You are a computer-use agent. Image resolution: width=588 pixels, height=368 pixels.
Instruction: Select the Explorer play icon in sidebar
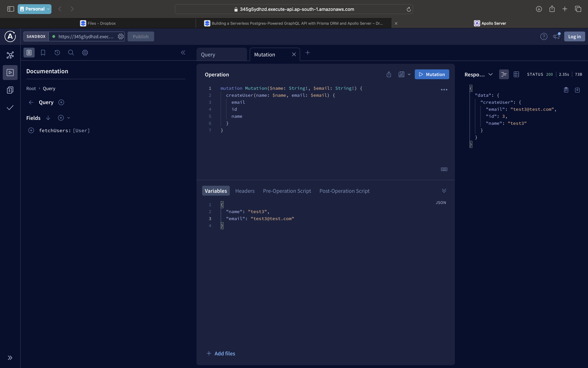10,73
